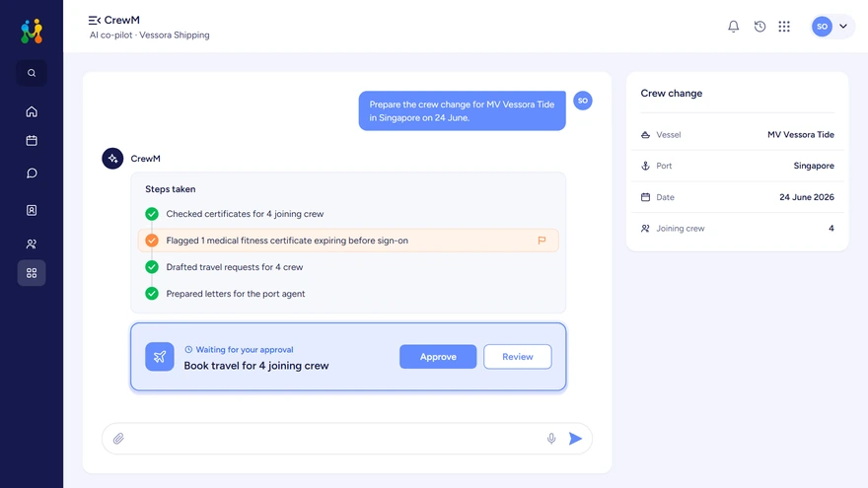Open notifications bell
The height and width of the screenshot is (488, 868).
(734, 26)
